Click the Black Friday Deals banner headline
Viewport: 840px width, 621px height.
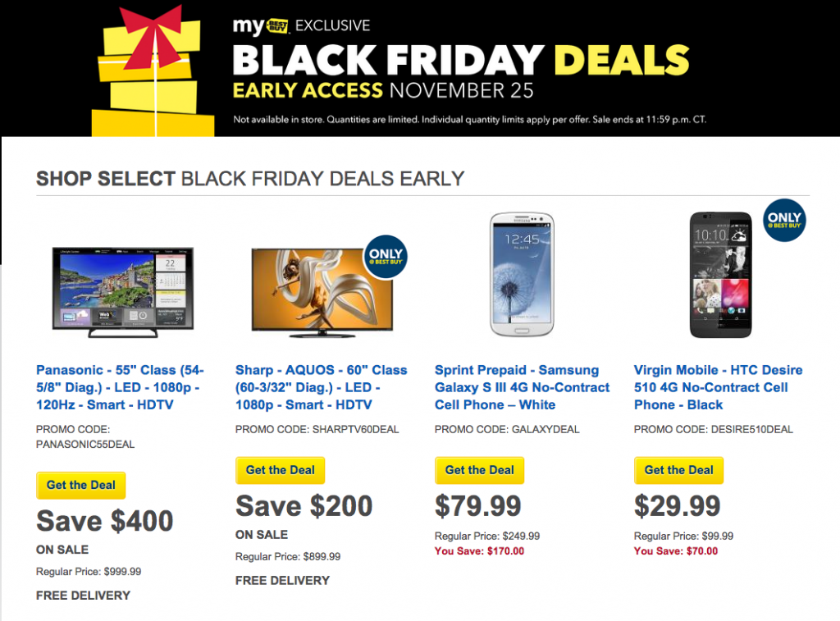click(461, 59)
